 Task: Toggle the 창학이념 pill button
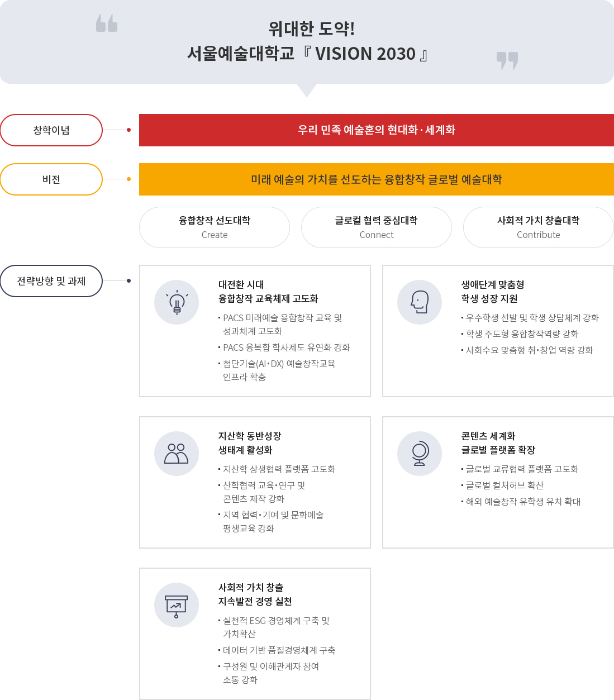51,130
